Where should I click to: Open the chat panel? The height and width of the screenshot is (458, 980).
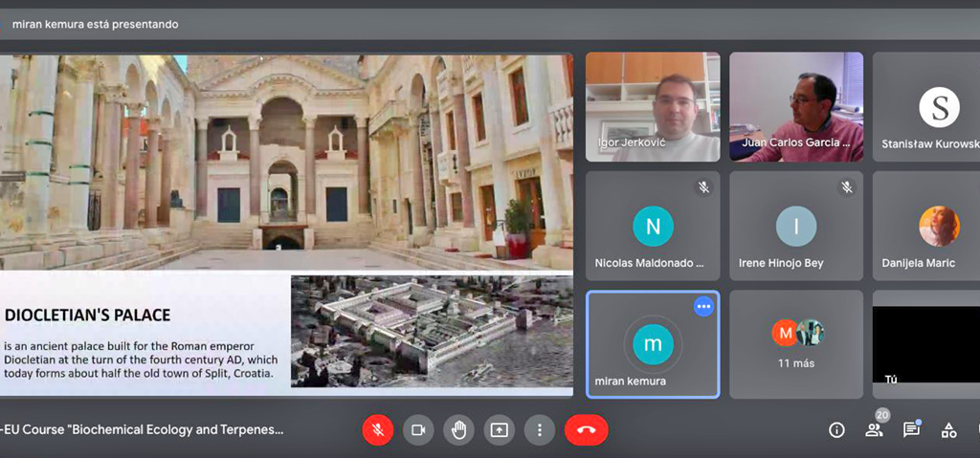click(911, 430)
